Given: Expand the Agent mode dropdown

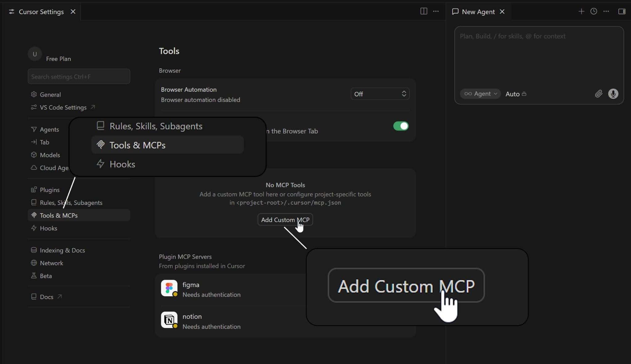Looking at the screenshot, I should (x=480, y=94).
